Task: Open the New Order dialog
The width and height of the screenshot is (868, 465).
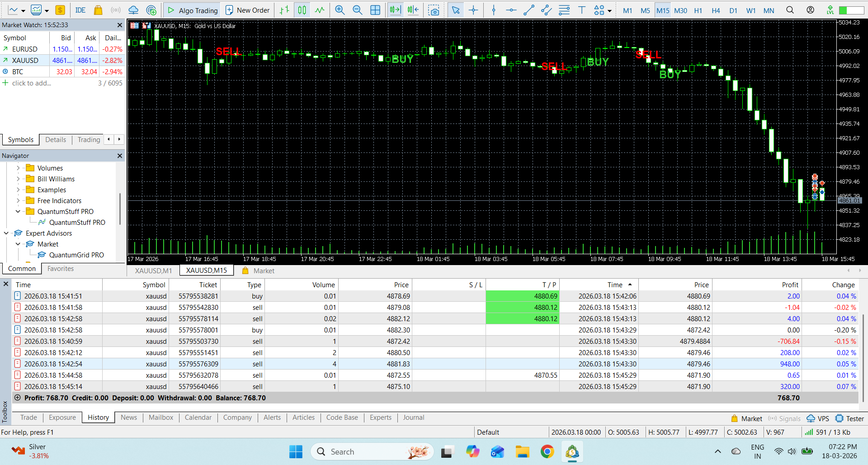Action: pos(247,10)
